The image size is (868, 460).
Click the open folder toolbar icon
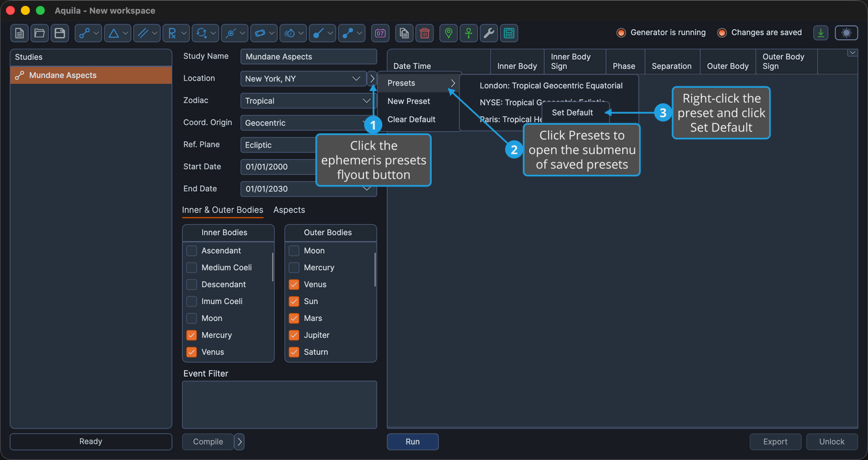(40, 33)
